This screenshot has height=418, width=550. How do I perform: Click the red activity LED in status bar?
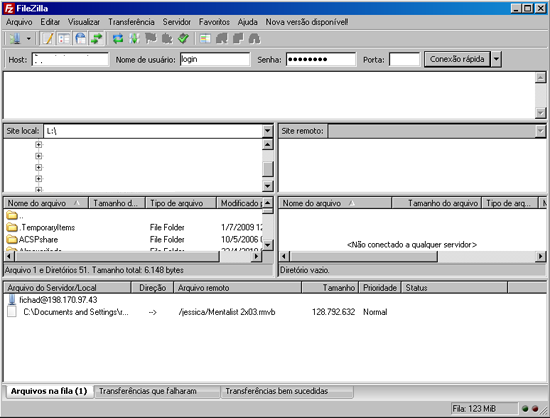coord(535,409)
